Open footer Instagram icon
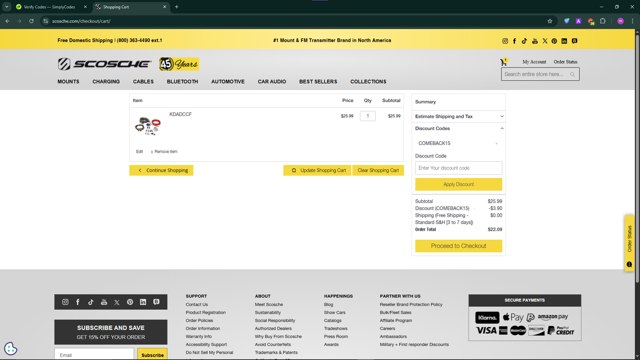Image resolution: width=640 pixels, height=360 pixels. 65,302
